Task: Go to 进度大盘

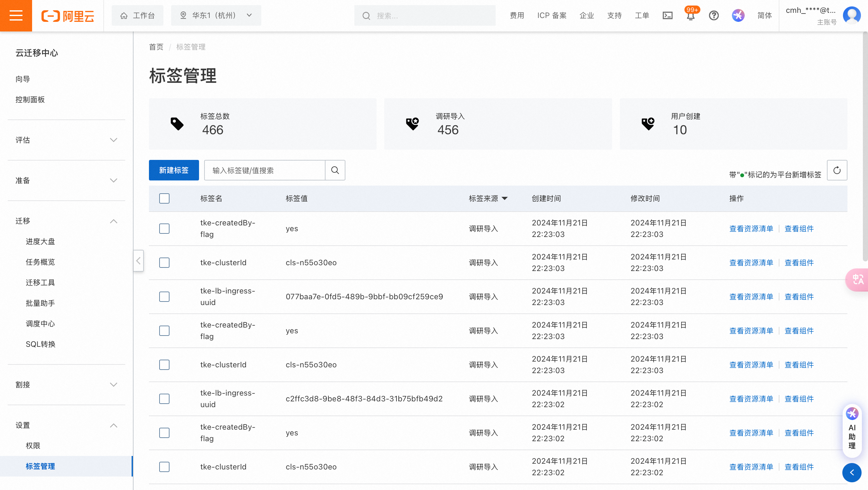Action: (40, 242)
